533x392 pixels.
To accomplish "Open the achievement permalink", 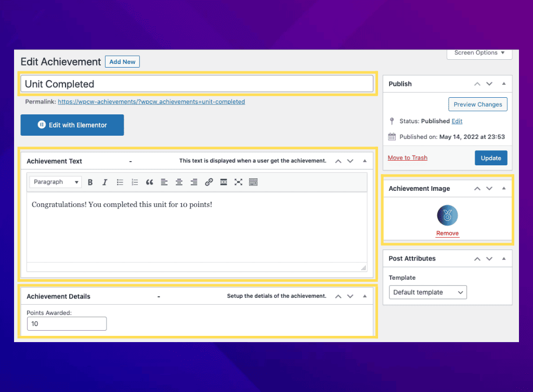I will click(151, 102).
